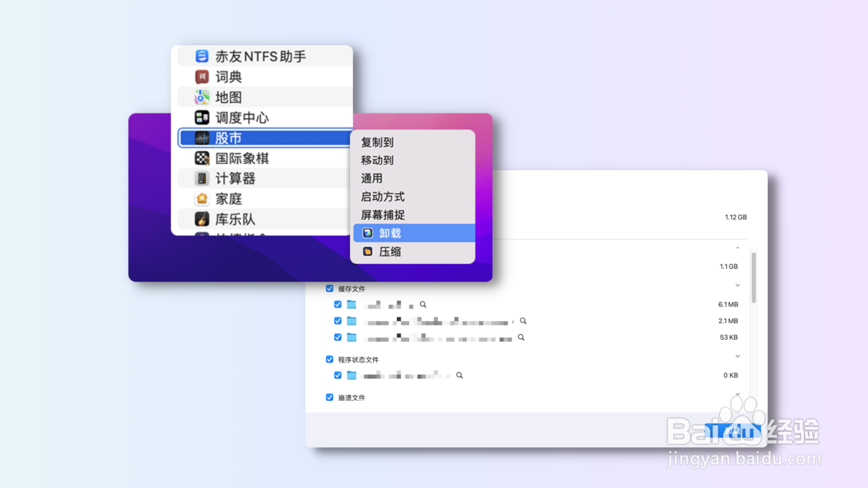The height and width of the screenshot is (488, 868).
Task: Click folder icon of the 6.1 MB item
Action: [352, 305]
